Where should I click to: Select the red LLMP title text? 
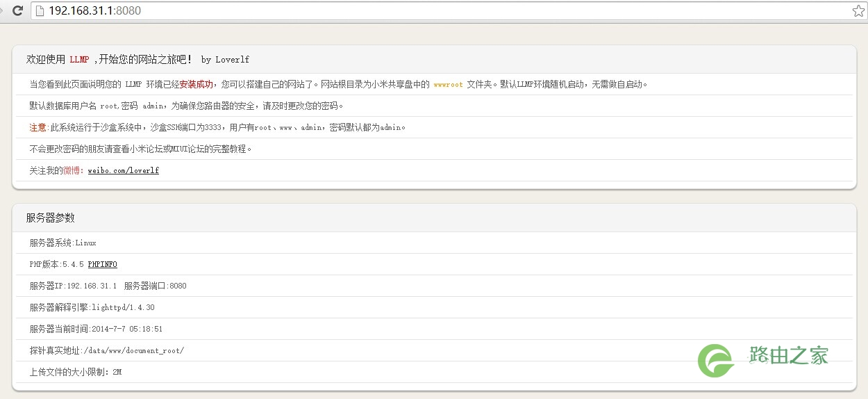(x=79, y=60)
